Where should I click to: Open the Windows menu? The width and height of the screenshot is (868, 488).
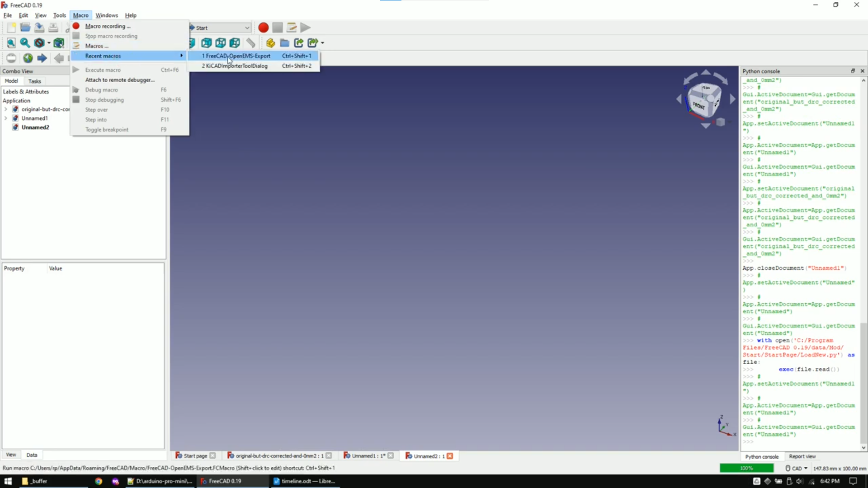click(x=107, y=15)
